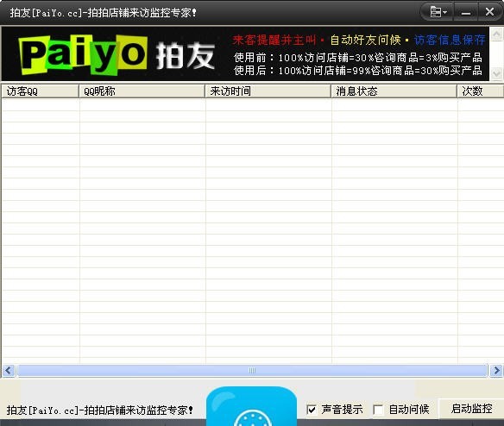Start monitoring with 启动监控 button

[471, 409]
